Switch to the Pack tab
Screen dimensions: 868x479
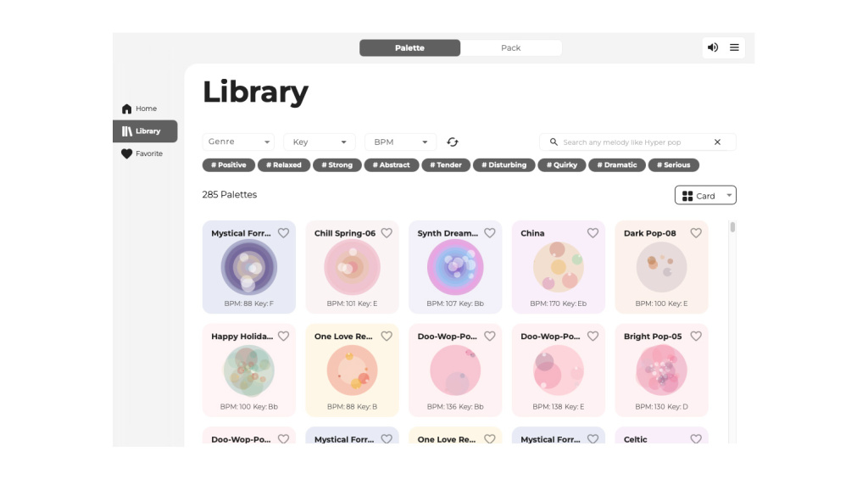pyautogui.click(x=510, y=48)
